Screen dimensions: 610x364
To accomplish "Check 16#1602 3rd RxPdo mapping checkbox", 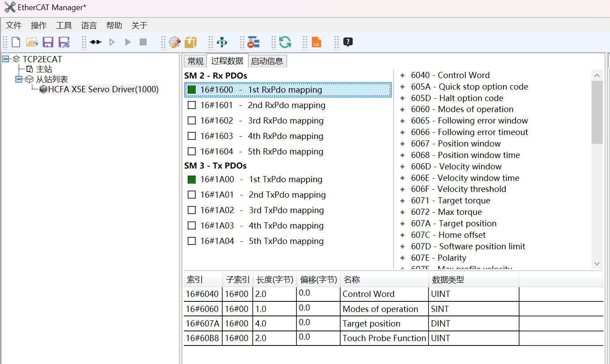I will (x=191, y=120).
